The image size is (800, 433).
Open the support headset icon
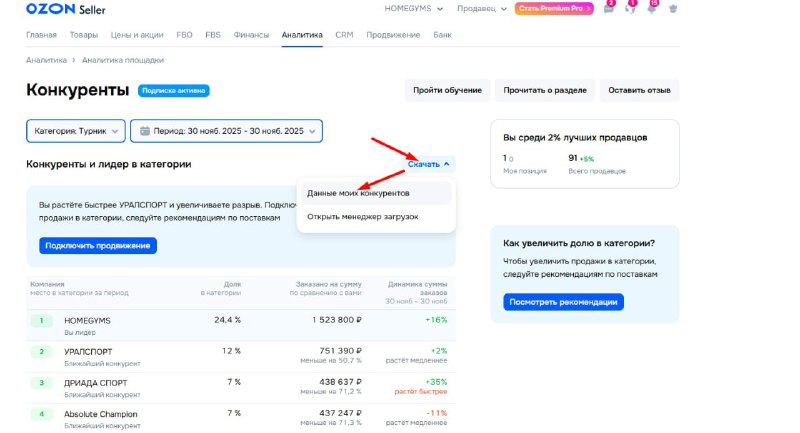[630, 9]
